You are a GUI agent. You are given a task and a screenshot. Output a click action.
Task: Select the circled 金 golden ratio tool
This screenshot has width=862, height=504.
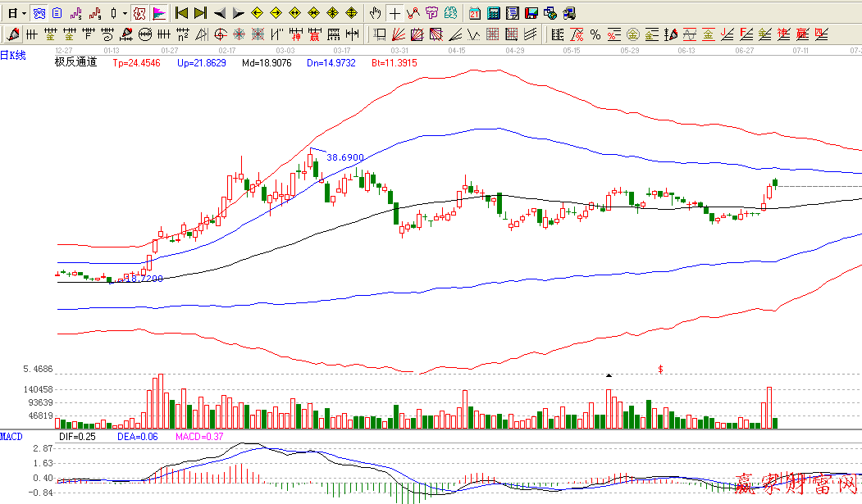pyautogui.click(x=633, y=34)
